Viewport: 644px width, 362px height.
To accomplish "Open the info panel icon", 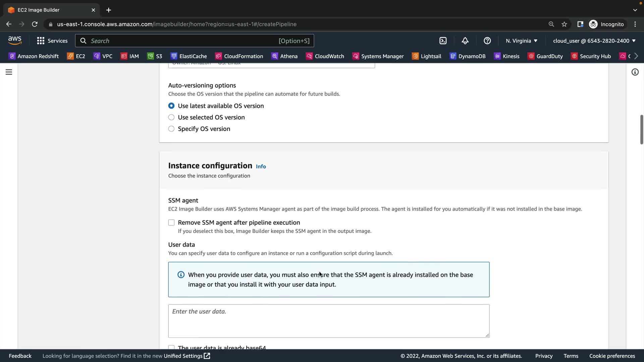I will pos(635,72).
